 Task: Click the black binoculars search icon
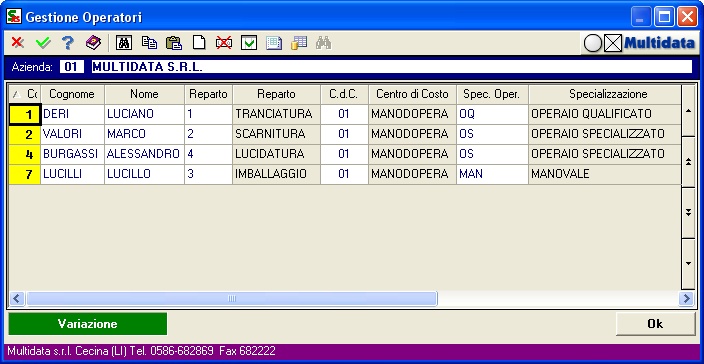pyautogui.click(x=124, y=43)
